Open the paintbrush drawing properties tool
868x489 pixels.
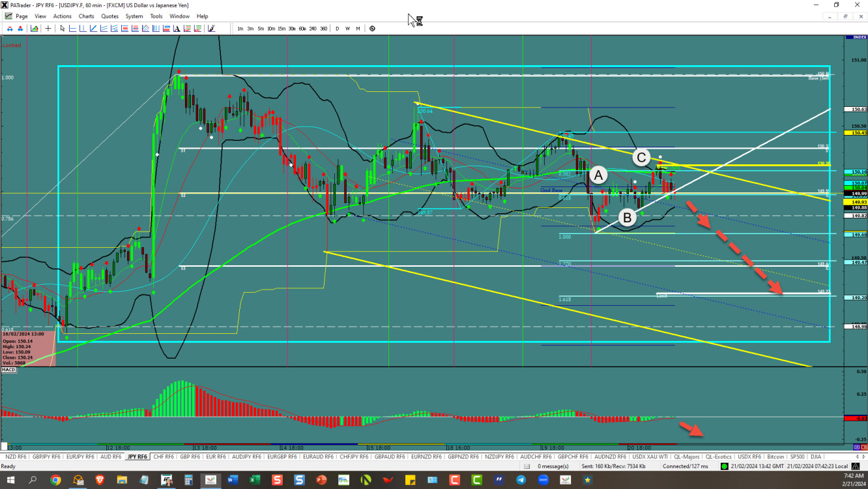click(211, 28)
